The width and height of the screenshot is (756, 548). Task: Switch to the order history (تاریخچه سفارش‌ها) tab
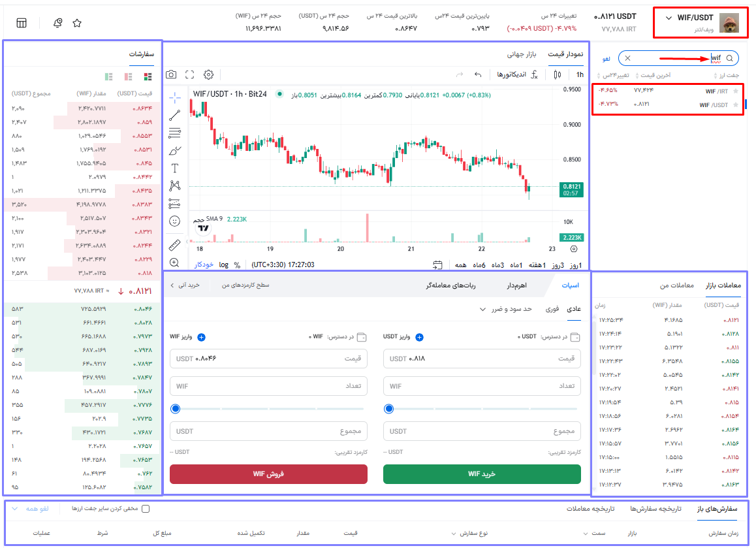pos(655,509)
